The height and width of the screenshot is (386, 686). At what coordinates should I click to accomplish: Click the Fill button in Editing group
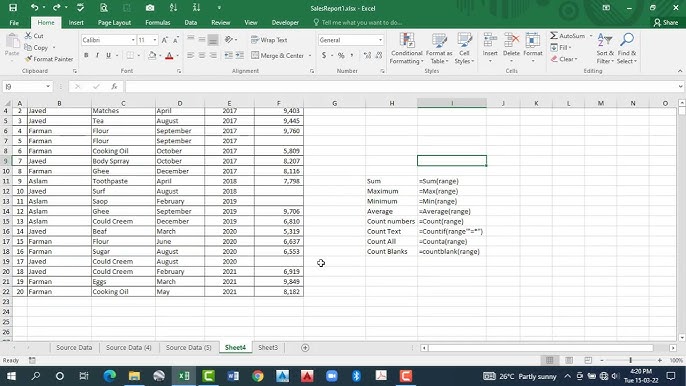(561, 47)
